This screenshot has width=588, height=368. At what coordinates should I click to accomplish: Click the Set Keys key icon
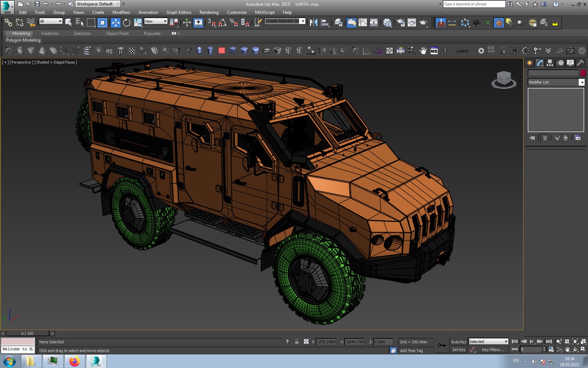click(442, 345)
